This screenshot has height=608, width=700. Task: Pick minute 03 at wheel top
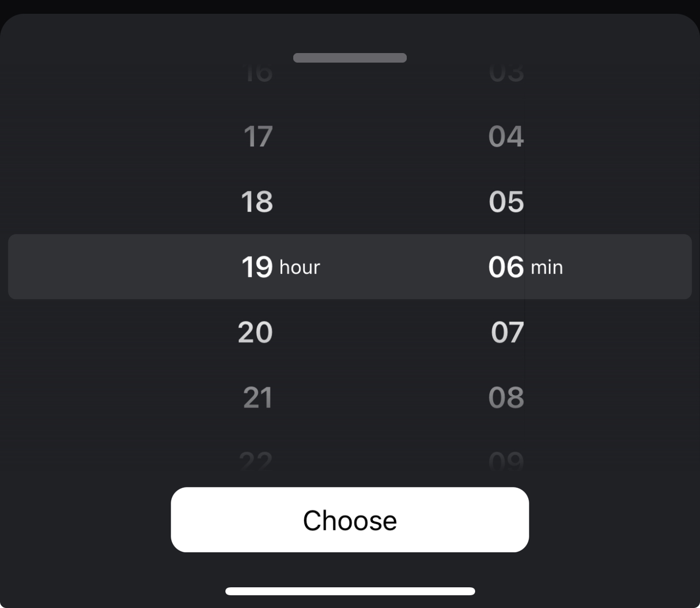pyautogui.click(x=506, y=74)
